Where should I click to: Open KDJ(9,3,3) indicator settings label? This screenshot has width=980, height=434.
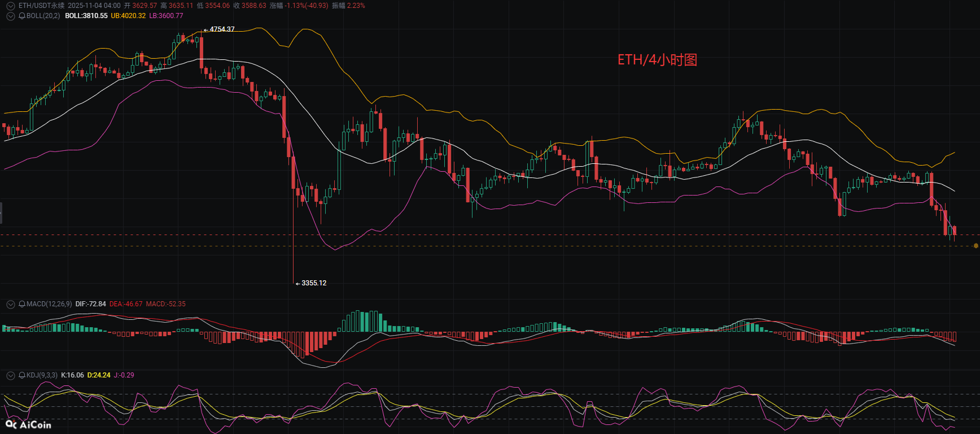42,375
